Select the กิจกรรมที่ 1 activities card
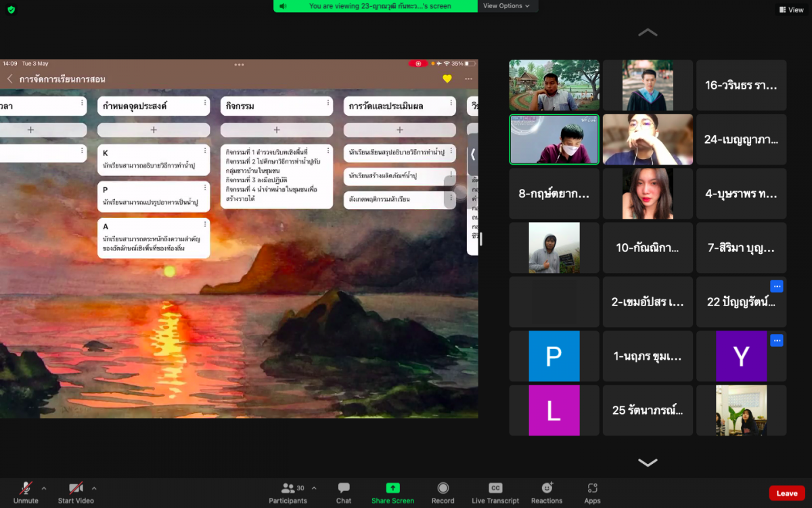The width and height of the screenshot is (812, 508). (277, 176)
